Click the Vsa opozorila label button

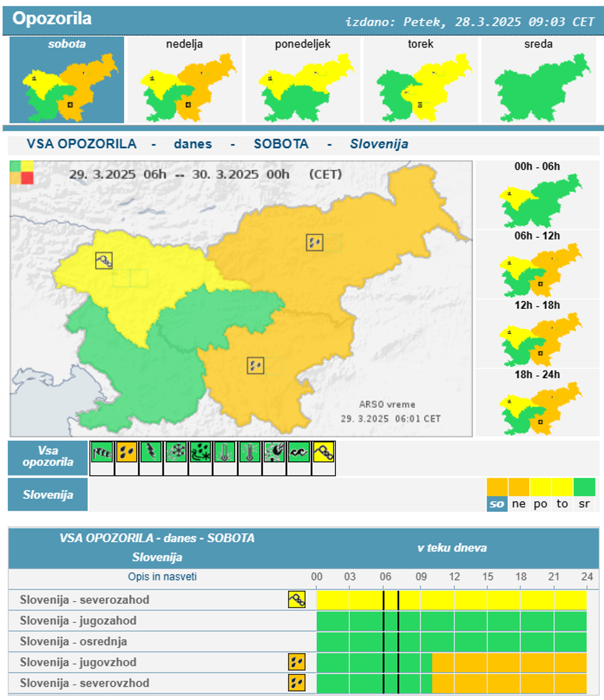tap(48, 457)
